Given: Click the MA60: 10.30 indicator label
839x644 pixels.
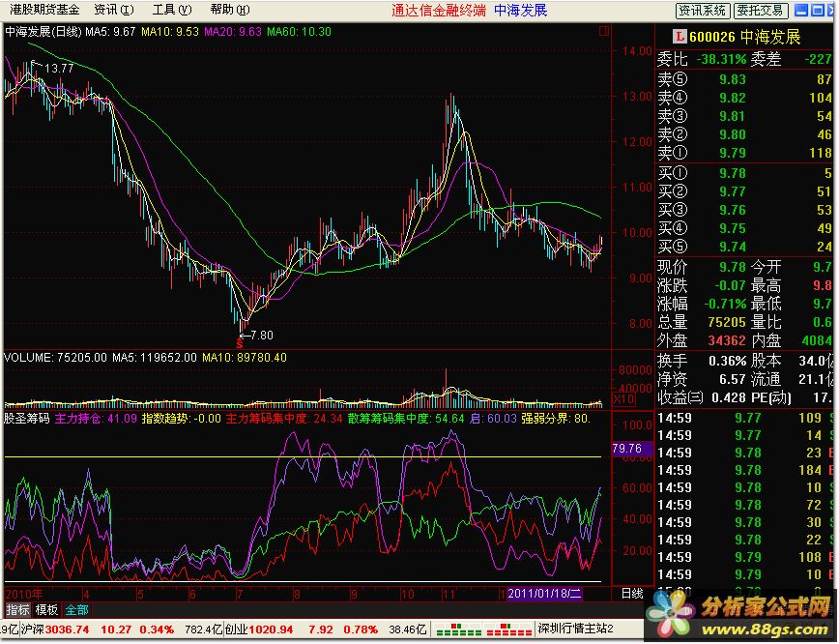Looking at the screenshot, I should 299,32.
